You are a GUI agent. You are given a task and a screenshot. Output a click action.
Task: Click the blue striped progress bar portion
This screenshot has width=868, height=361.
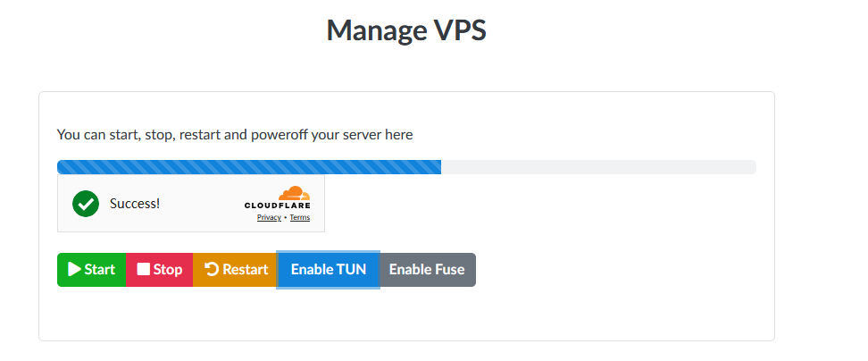tap(249, 167)
